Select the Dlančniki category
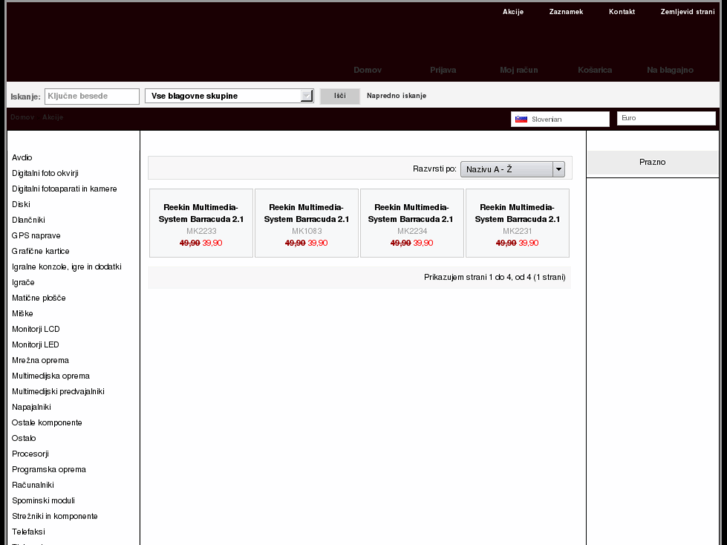Viewport: 727px width, 545px height. [28, 220]
